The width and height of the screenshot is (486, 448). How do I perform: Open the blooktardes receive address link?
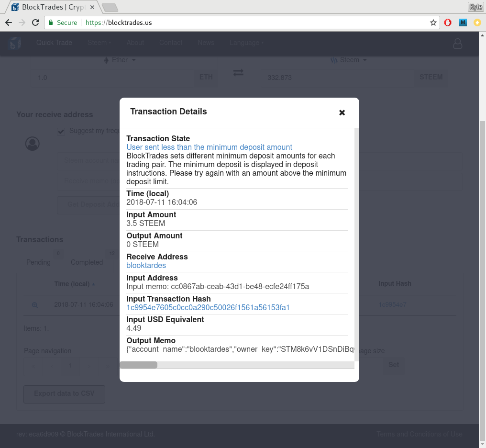pos(146,266)
